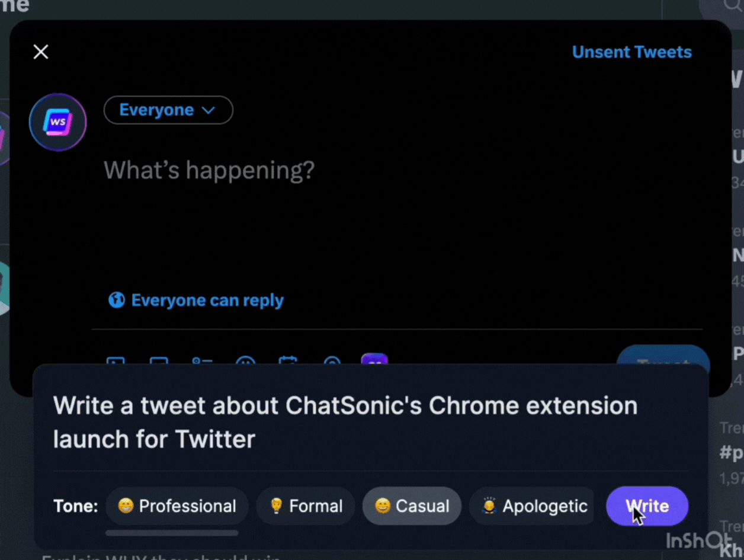Screen dimensions: 744x560
Task: Open Unsent Tweets
Action: [x=631, y=52]
